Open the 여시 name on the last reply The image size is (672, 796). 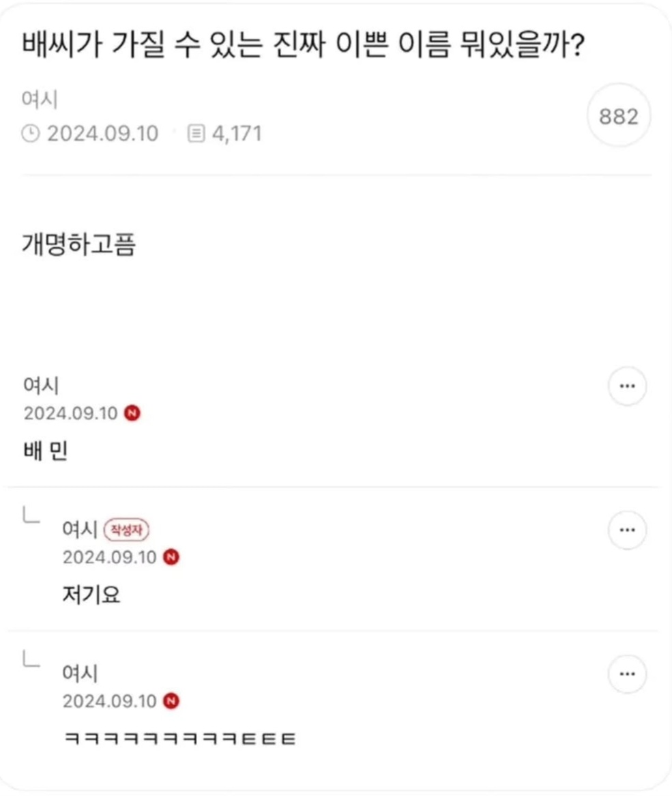[80, 673]
